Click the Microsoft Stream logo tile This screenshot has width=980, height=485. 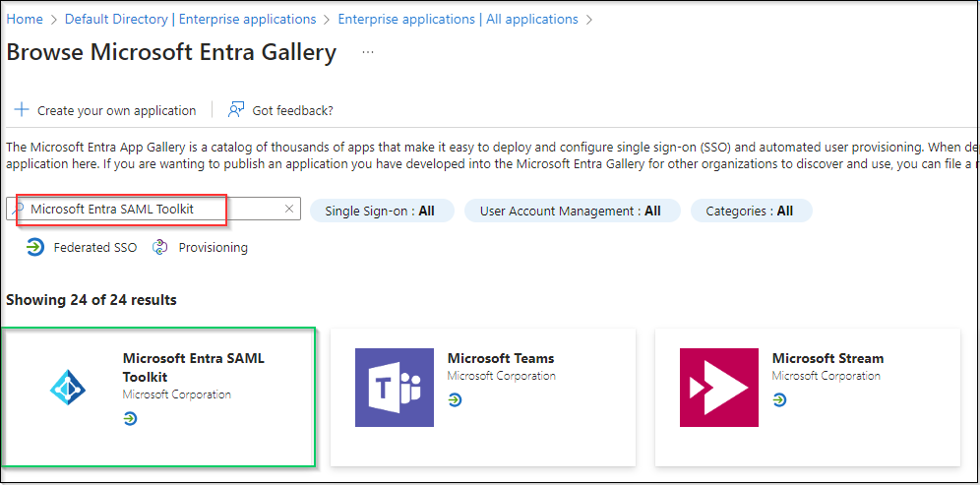click(x=718, y=388)
